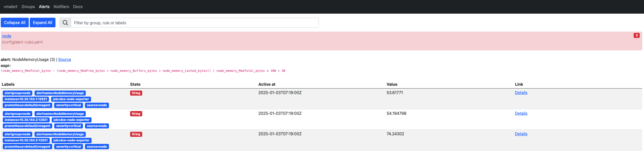This screenshot has height=152, width=644.
Task: Click firing state badge for instance 10.30.150.3
Action: point(136,134)
